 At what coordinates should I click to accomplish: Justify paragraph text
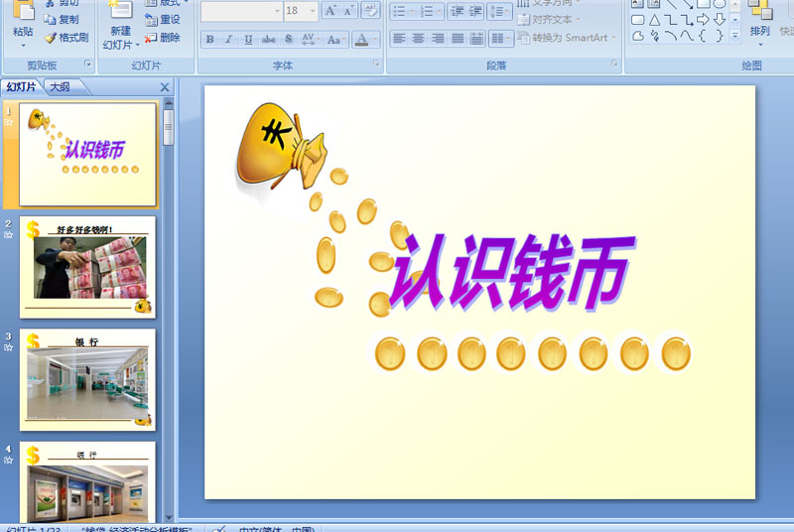(x=458, y=39)
